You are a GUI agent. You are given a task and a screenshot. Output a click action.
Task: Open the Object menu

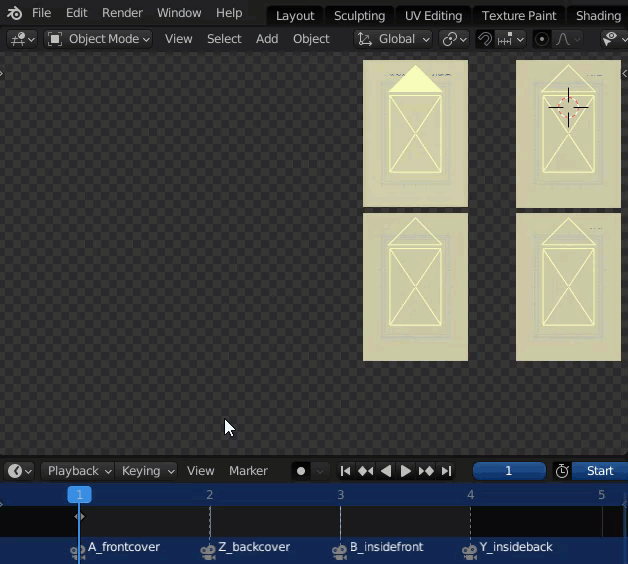tap(311, 39)
